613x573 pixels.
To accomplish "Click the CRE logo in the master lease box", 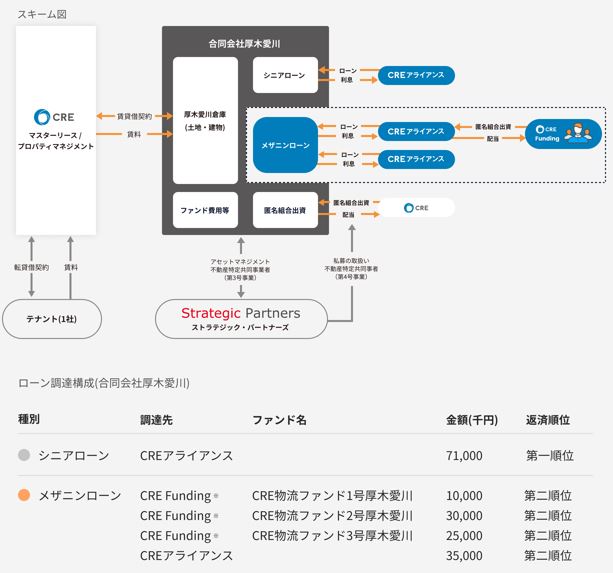I will coord(54,117).
